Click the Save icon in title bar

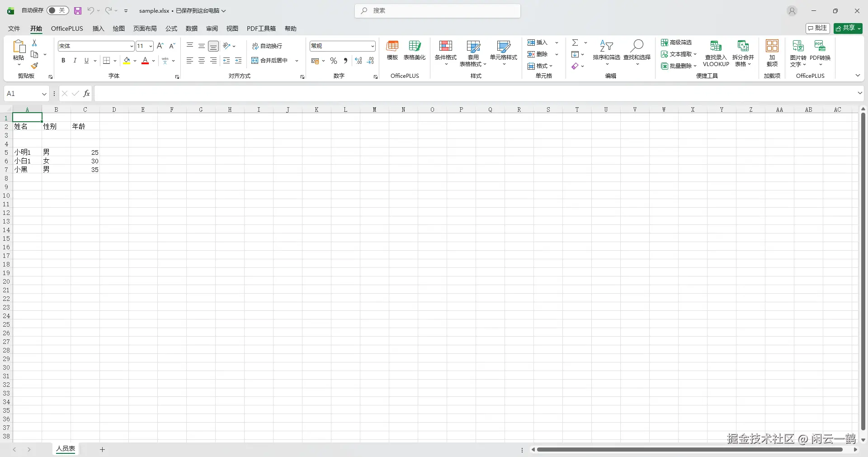78,11
